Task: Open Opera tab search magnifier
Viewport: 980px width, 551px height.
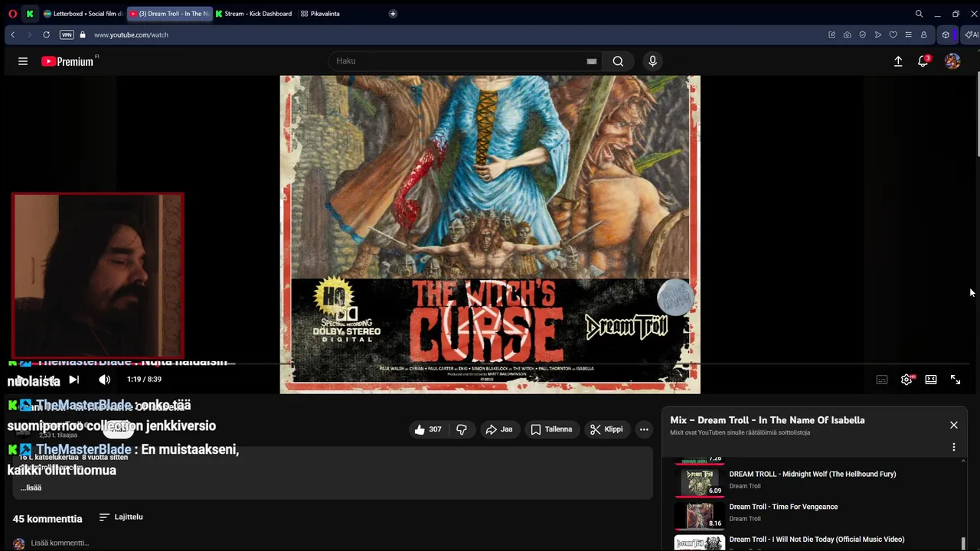Action: coord(919,14)
